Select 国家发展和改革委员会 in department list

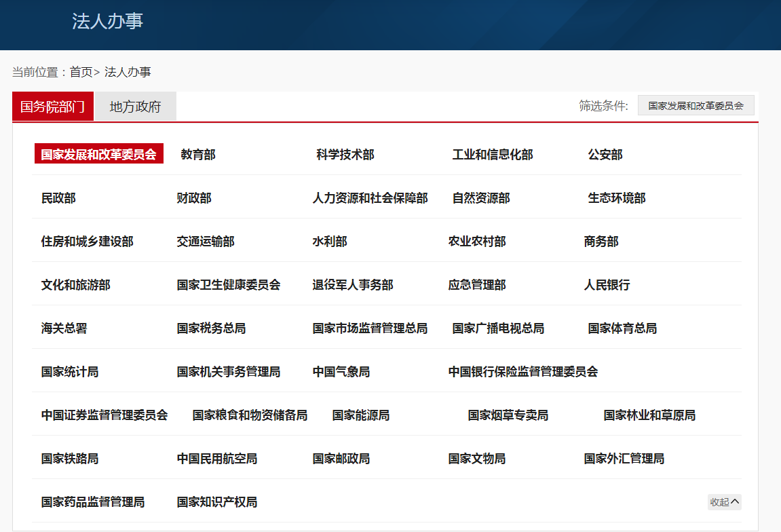click(x=98, y=155)
